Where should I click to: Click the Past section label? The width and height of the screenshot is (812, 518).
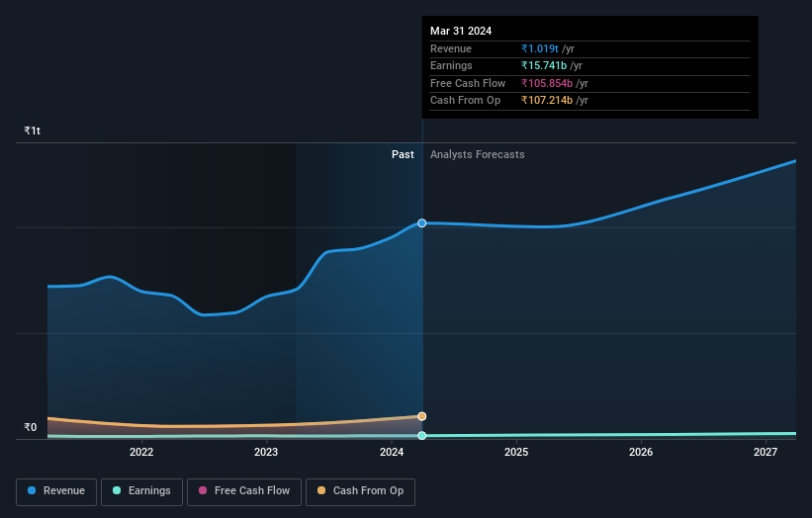403,154
